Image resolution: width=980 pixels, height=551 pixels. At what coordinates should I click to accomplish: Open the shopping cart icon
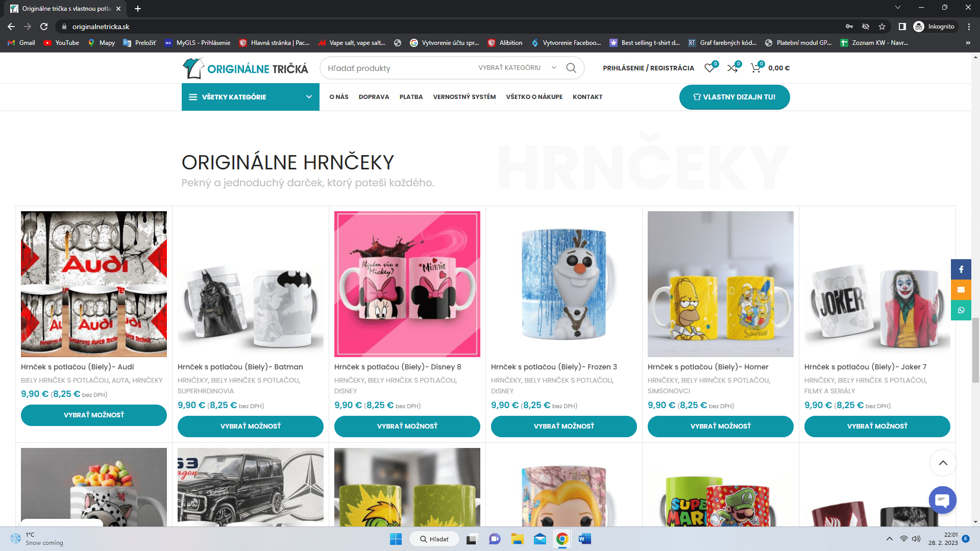click(x=755, y=68)
